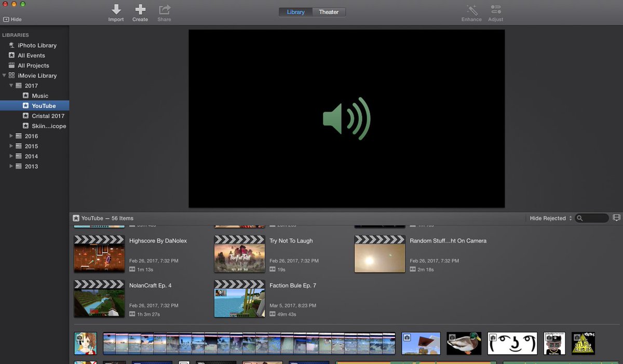Click the iPhoto Library palm icon

(x=11, y=45)
